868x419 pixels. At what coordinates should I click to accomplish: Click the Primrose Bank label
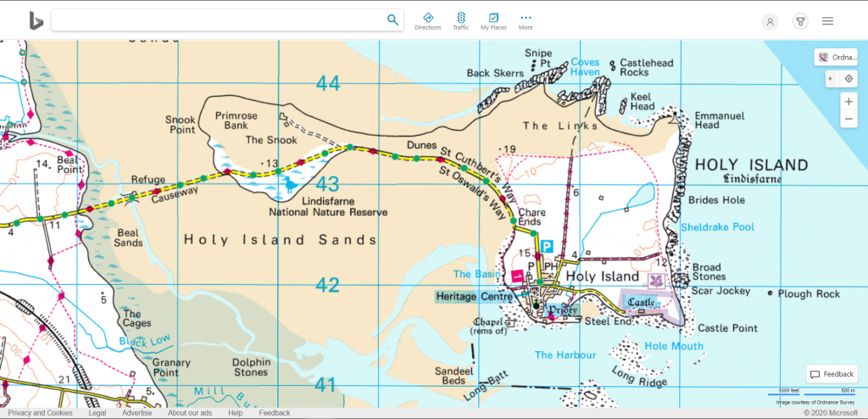click(x=236, y=120)
